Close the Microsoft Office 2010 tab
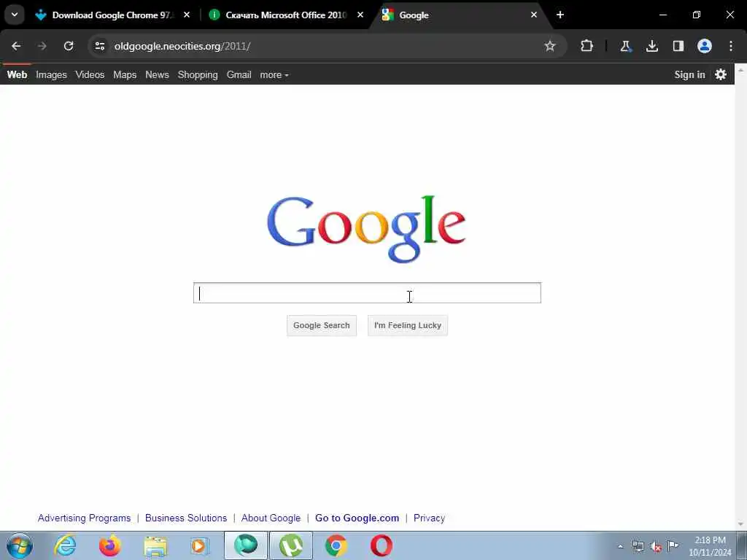The height and width of the screenshot is (560, 747). [x=360, y=15]
